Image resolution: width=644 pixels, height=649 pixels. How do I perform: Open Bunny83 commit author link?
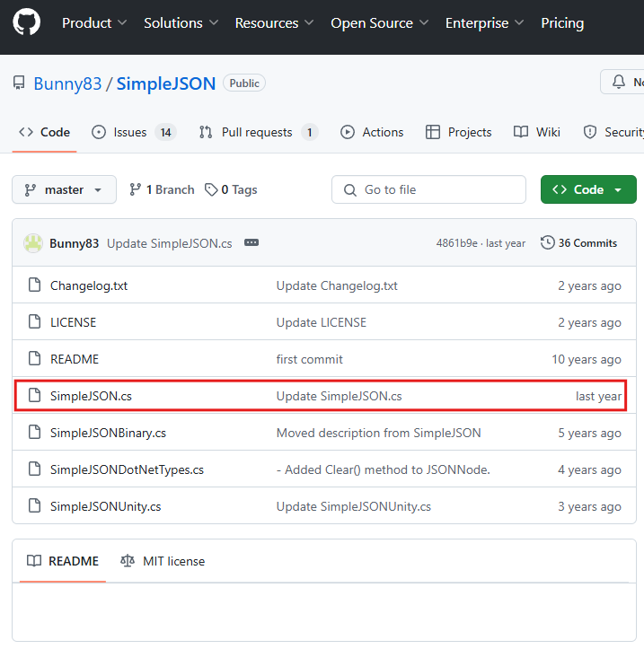(x=75, y=243)
